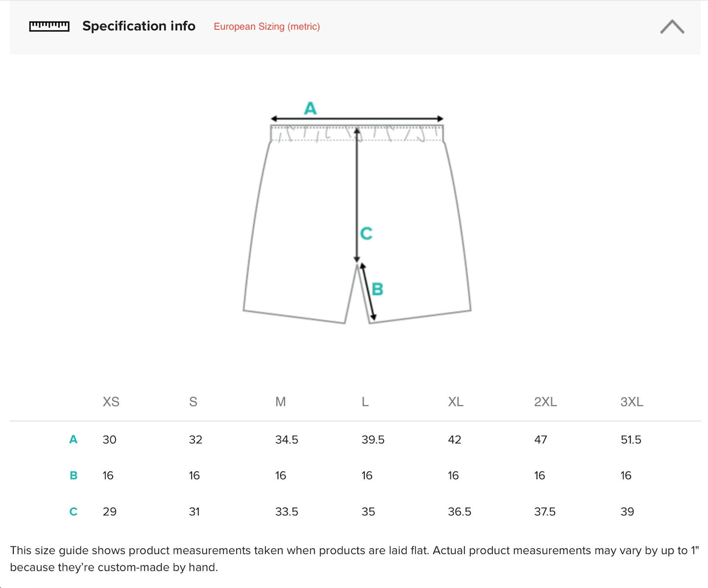The width and height of the screenshot is (708, 588).
Task: Click the Specification info heading
Action: point(139,26)
